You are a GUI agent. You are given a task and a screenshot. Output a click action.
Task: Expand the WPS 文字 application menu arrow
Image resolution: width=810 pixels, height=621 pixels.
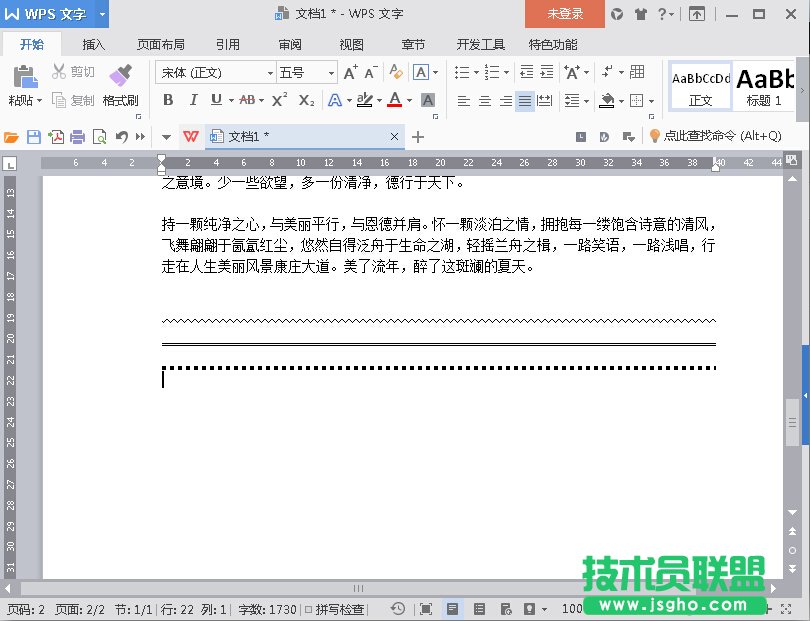click(x=102, y=14)
